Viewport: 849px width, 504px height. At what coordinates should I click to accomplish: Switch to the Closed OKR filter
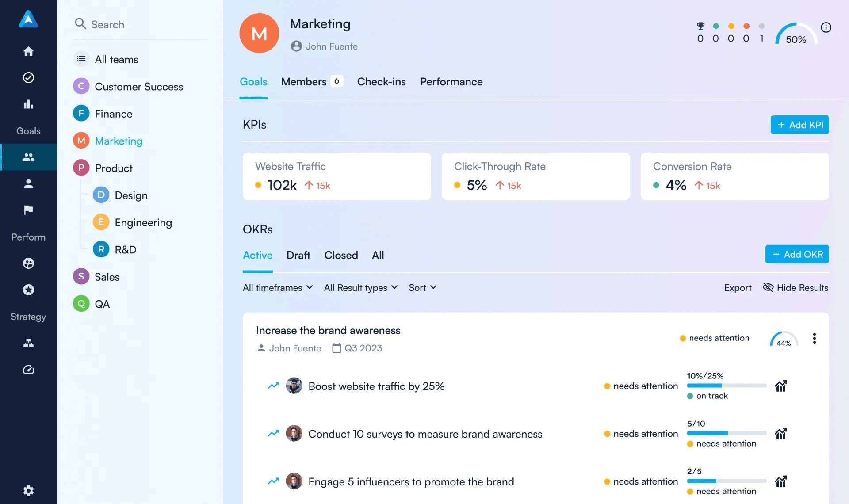coord(340,255)
